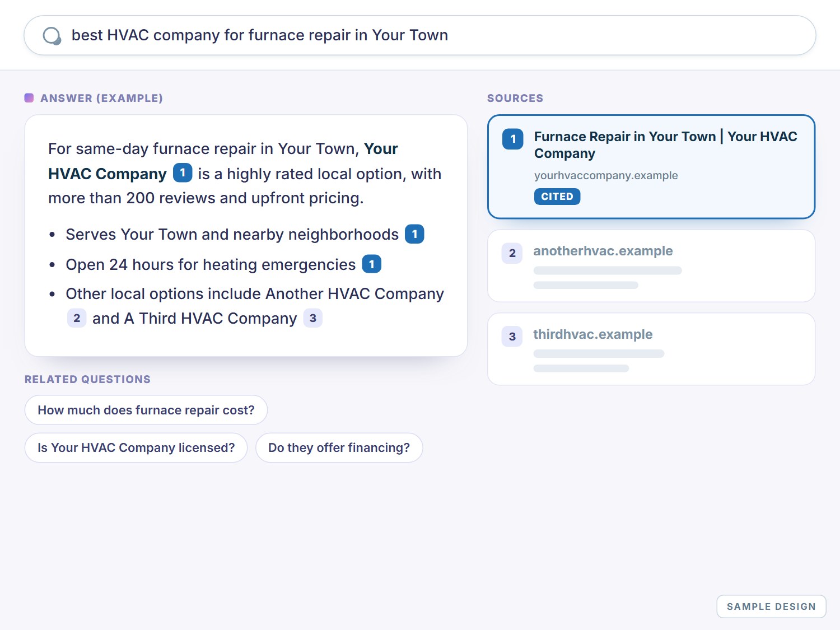840x630 pixels.
Task: Click citation 3 after A Third HVAC Company
Action: point(313,318)
